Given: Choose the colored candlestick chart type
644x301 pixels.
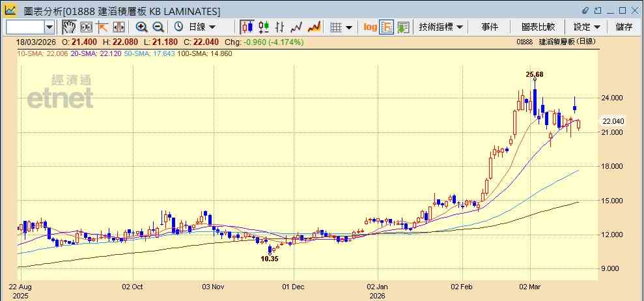Looking at the screenshot, I should coord(264,27).
